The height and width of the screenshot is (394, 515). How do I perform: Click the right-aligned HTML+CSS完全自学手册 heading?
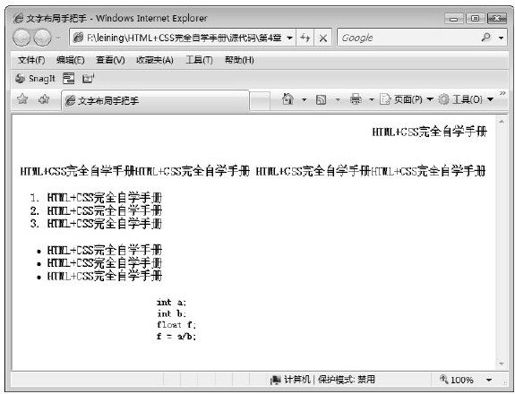(429, 132)
